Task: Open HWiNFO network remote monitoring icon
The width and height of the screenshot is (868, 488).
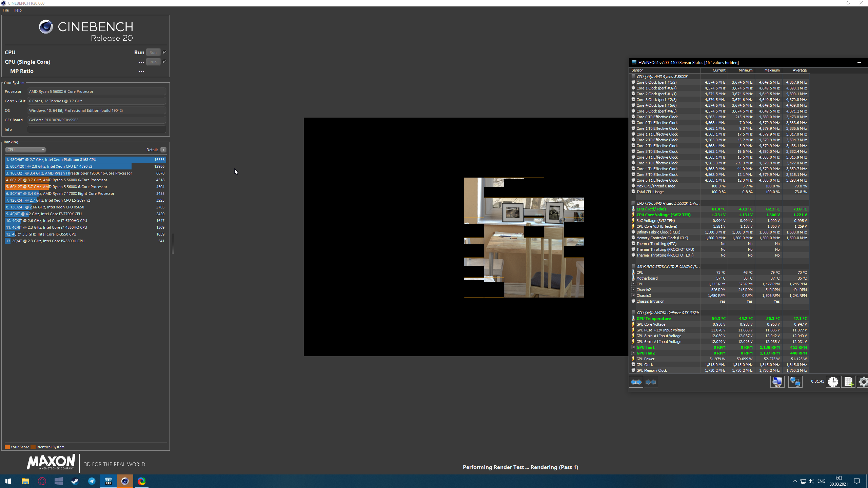Action: [795, 382]
